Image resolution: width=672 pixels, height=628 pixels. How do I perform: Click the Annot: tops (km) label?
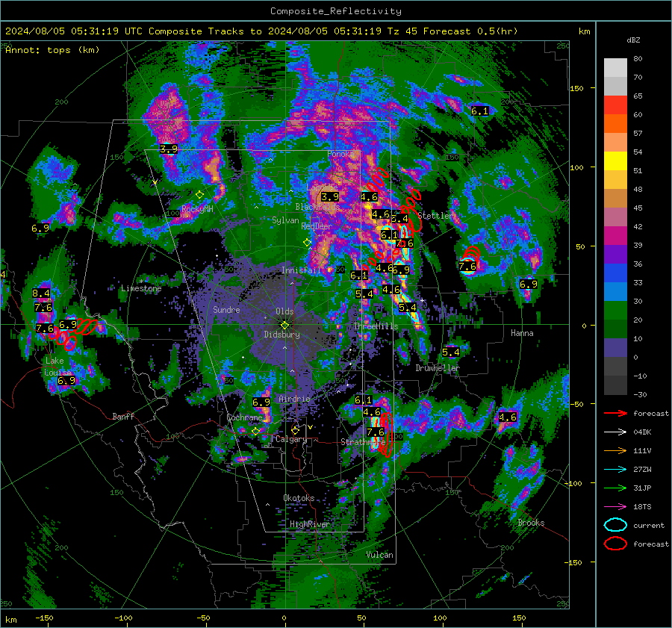click(x=52, y=50)
